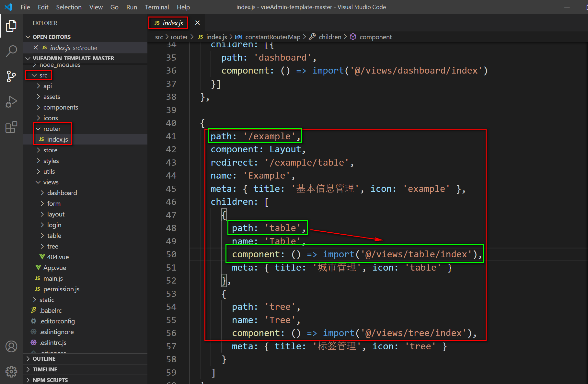Collapse the router folder
This screenshot has width=588, height=384.
pos(52,129)
